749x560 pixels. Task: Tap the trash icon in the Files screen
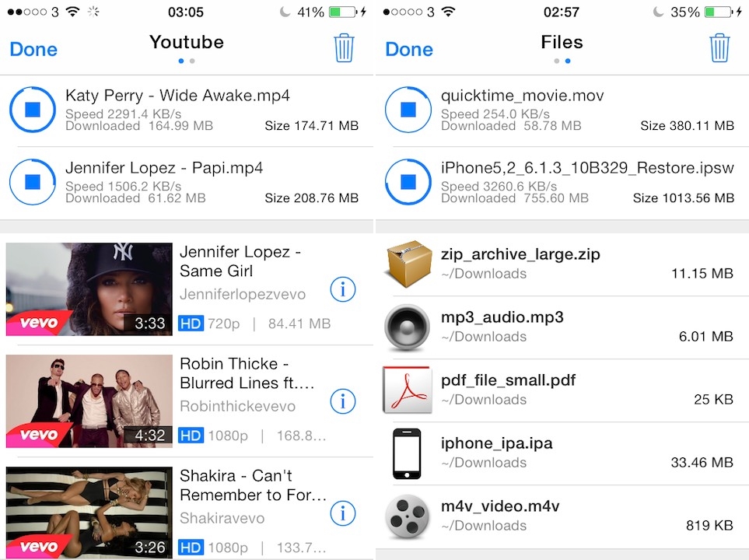[719, 47]
